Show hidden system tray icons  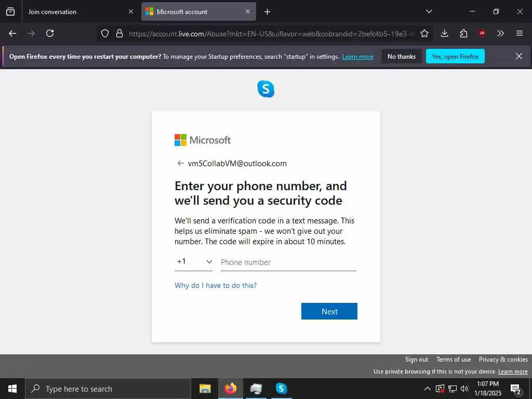[428, 389]
